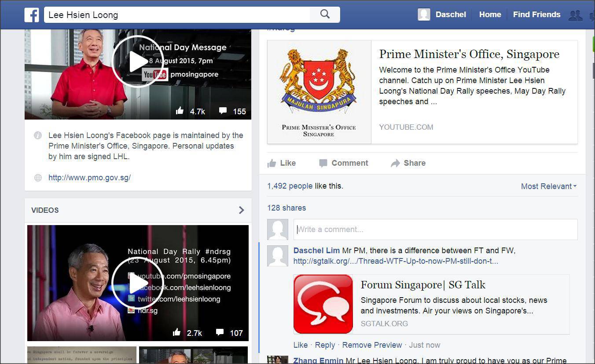Open the Prime Minister's Office coat of arms thumbnail
This screenshot has width=595, height=364.
click(319, 92)
